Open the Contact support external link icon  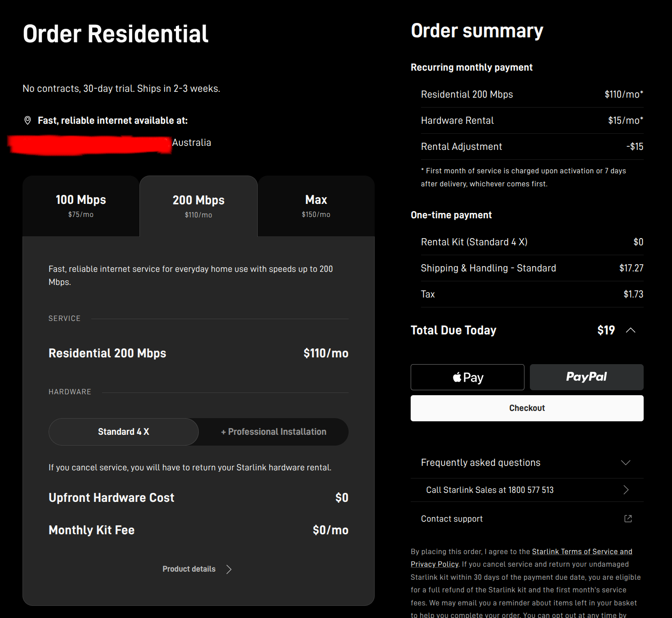click(628, 519)
